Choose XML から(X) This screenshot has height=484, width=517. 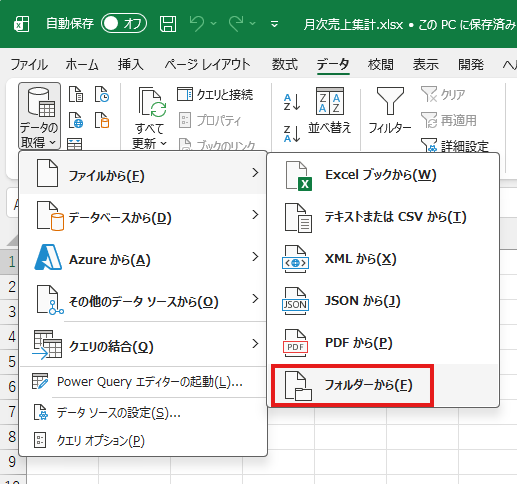click(x=383, y=259)
